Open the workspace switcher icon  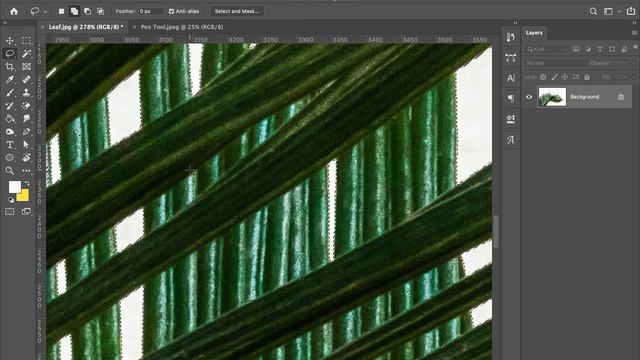pyautogui.click(x=608, y=11)
